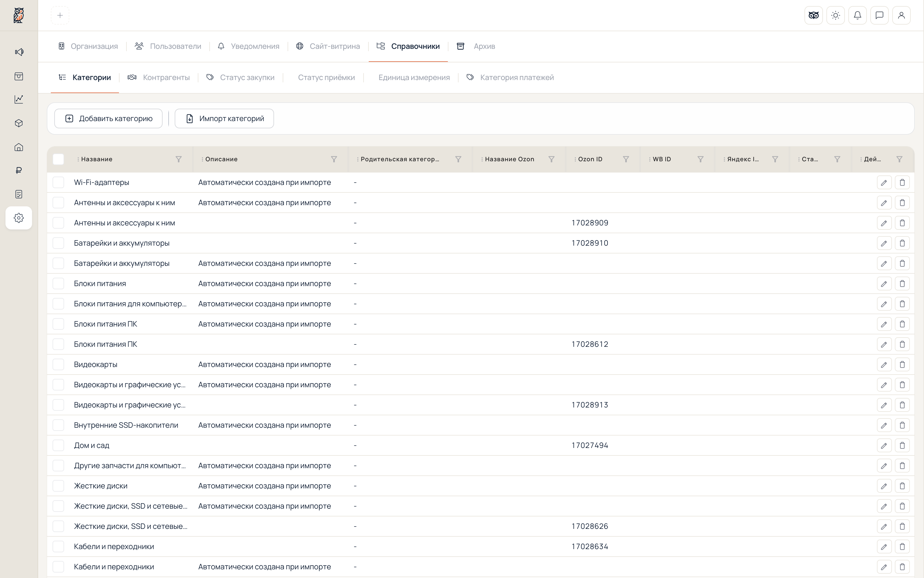Toggle the select-all checkbox in table header

pos(58,159)
